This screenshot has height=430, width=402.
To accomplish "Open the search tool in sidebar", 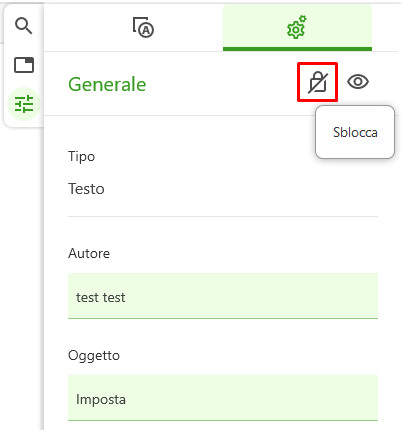I will coord(24,26).
